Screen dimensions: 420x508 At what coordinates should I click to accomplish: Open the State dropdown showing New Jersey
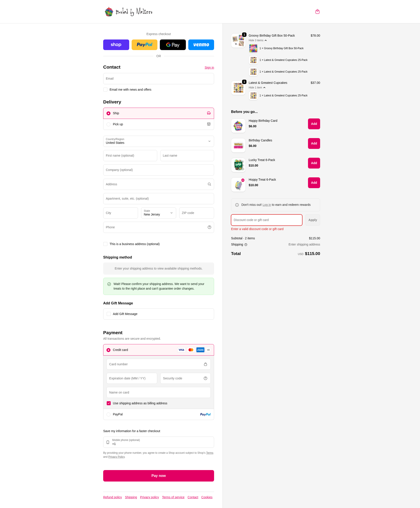click(x=158, y=213)
